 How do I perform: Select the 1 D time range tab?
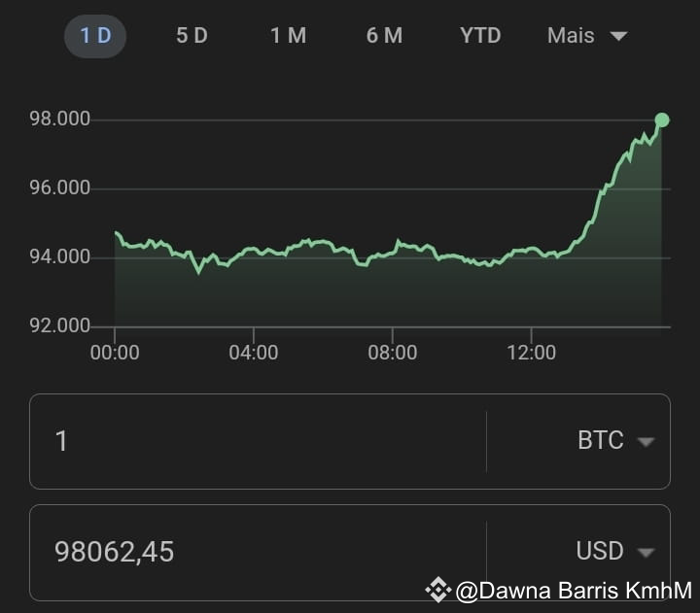[95, 36]
